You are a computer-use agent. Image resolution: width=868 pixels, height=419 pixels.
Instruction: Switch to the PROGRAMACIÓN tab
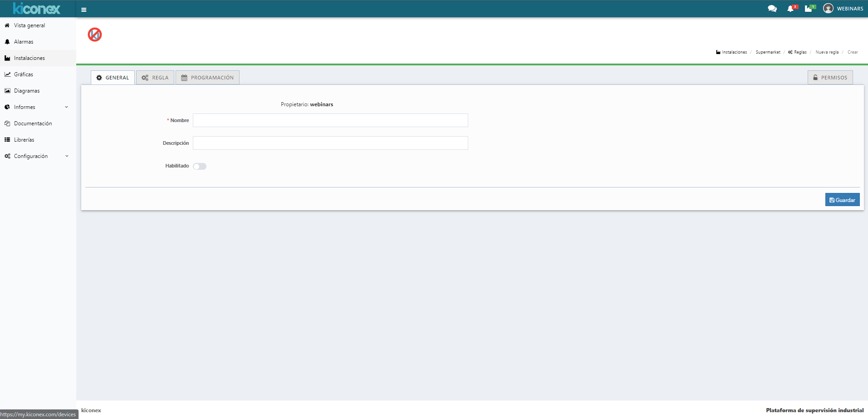(207, 78)
